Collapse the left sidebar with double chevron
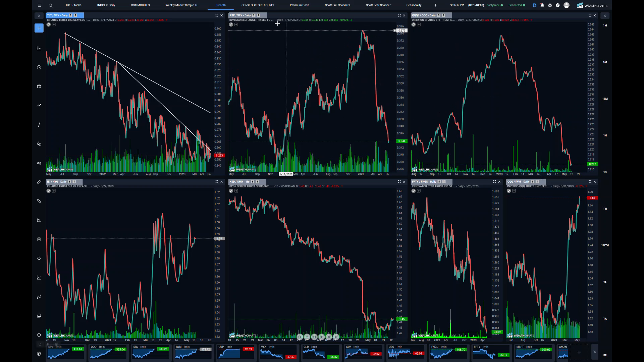 click(39, 16)
